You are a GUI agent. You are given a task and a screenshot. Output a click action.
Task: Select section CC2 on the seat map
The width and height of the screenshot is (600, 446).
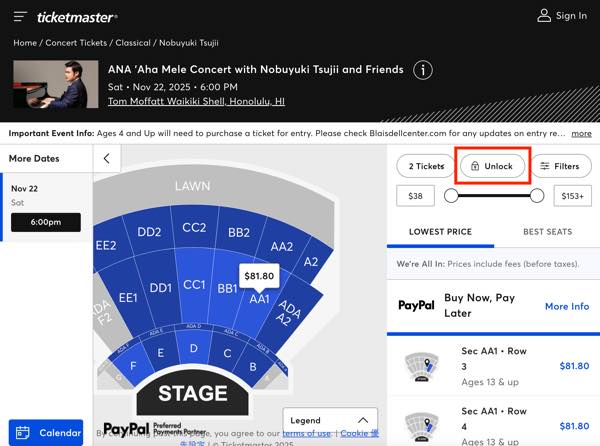click(194, 228)
